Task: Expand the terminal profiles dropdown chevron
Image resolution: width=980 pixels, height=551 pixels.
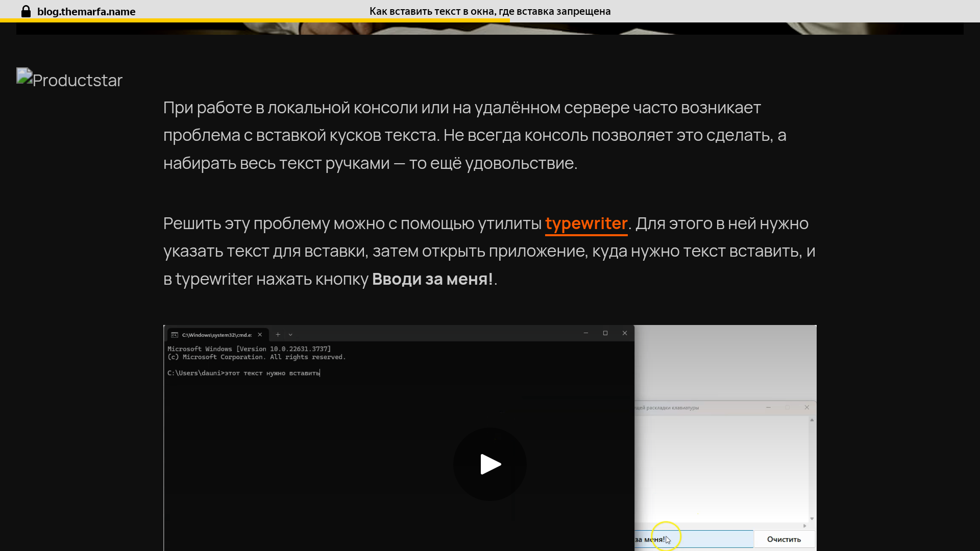Action: pos(290,335)
